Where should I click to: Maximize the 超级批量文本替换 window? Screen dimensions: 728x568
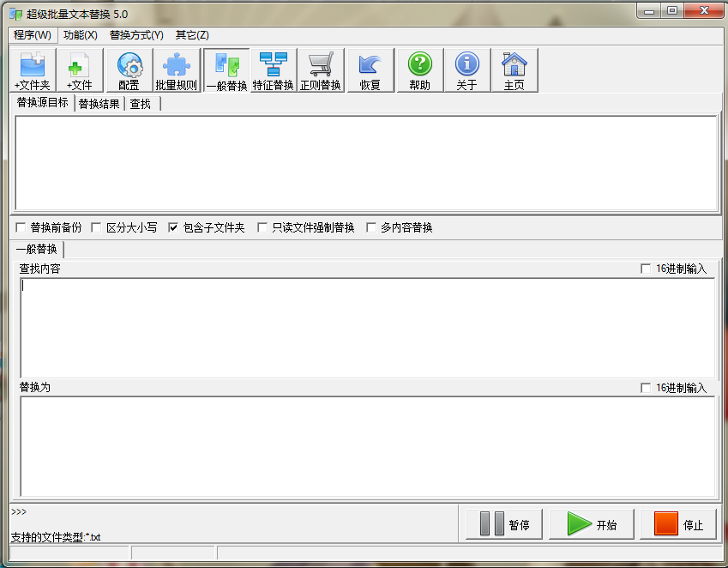[671, 10]
